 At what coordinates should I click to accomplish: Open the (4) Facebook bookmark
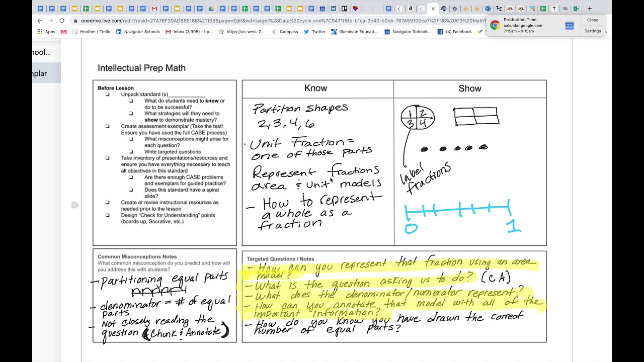pos(454,32)
